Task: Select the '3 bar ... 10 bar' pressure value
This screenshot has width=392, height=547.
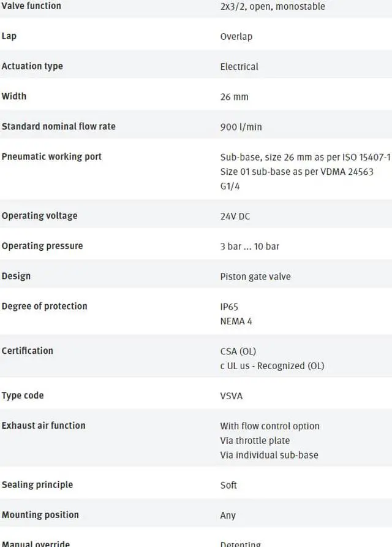Action: click(249, 247)
